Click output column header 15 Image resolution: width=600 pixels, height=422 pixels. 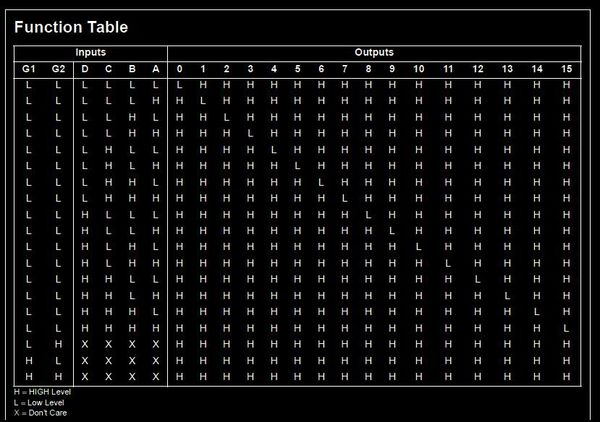(x=566, y=69)
